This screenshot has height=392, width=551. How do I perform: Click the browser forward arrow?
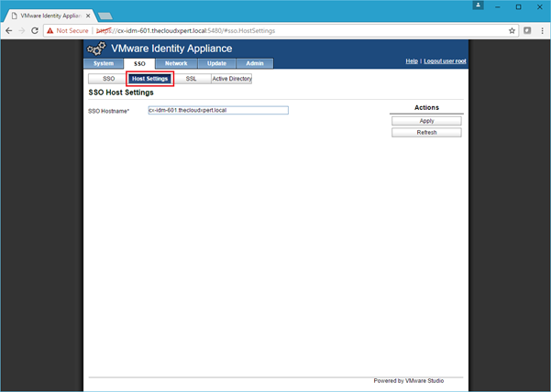point(22,30)
